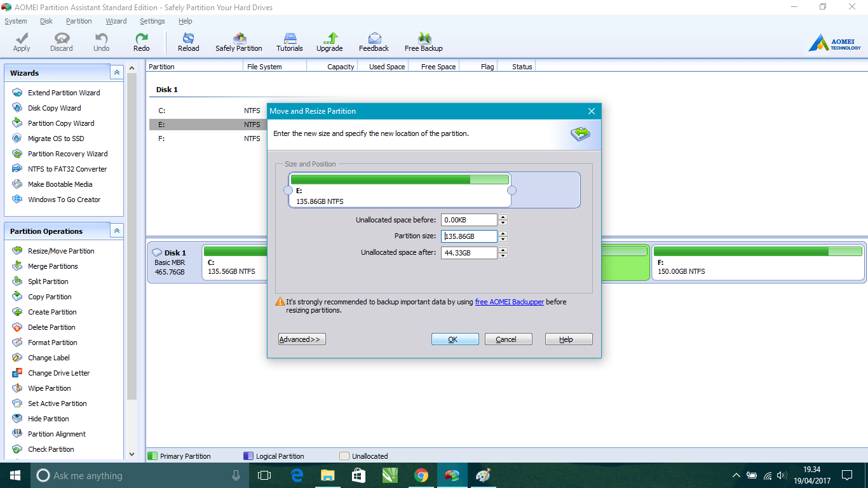Start Migrate OS to SSD wizard

[x=56, y=139]
